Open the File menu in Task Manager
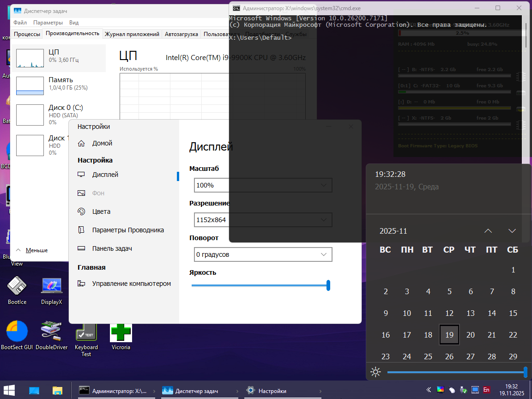The width and height of the screenshot is (532, 399). 20,22
